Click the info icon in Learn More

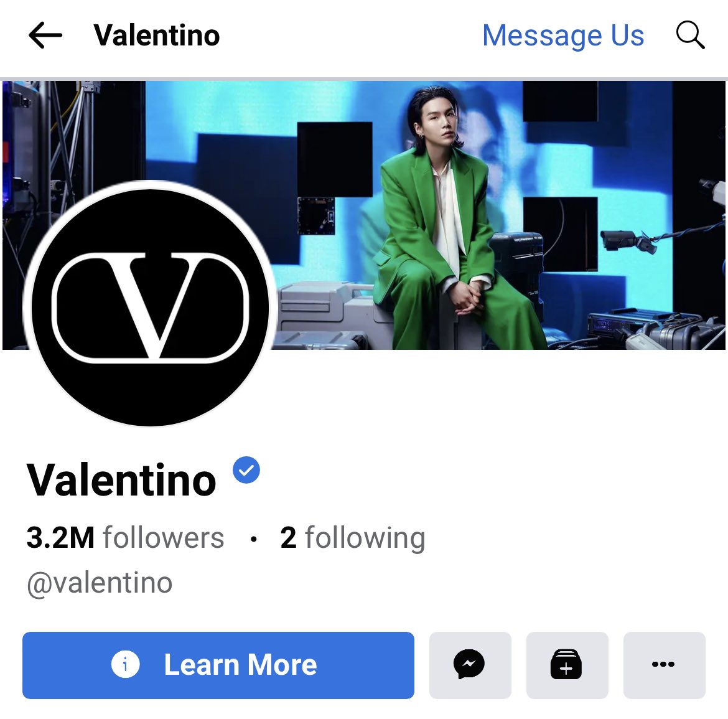click(x=125, y=664)
